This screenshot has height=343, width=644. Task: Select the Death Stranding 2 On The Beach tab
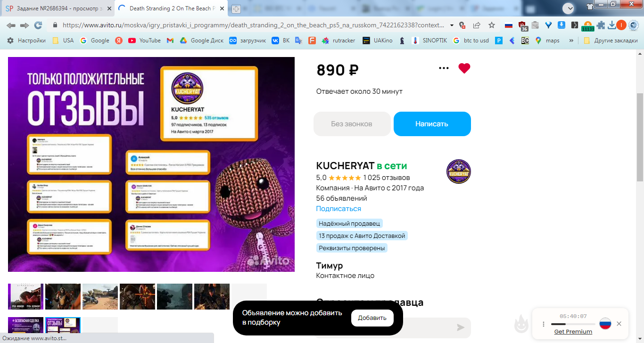point(172,8)
